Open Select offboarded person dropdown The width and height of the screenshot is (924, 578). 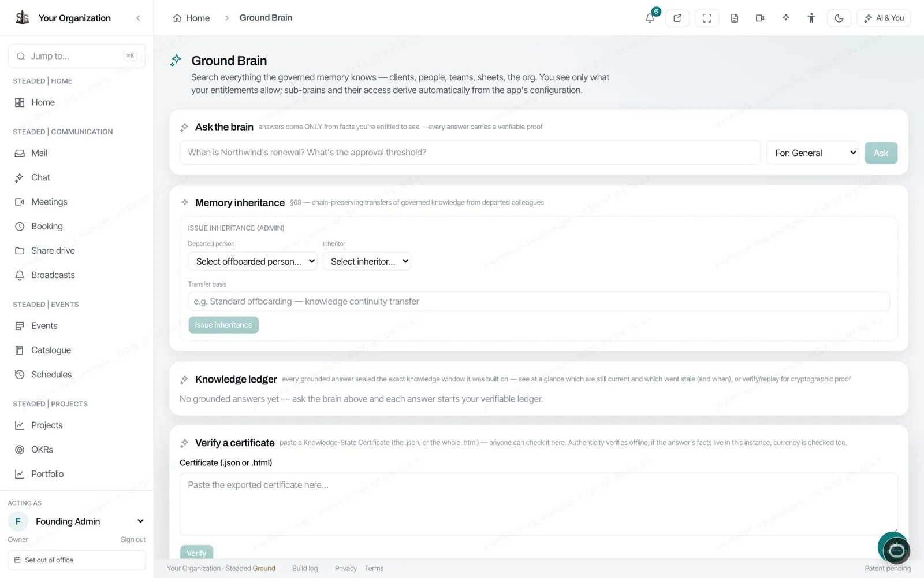pos(253,261)
